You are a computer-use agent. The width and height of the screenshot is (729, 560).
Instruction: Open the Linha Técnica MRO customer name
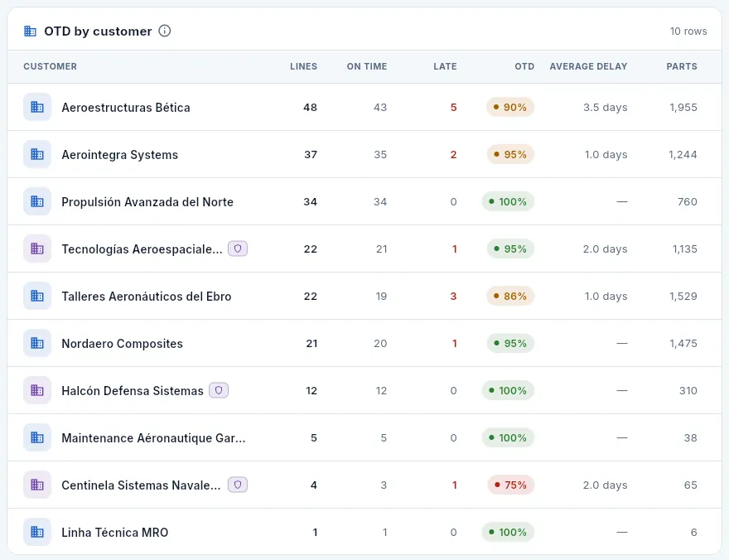click(115, 532)
